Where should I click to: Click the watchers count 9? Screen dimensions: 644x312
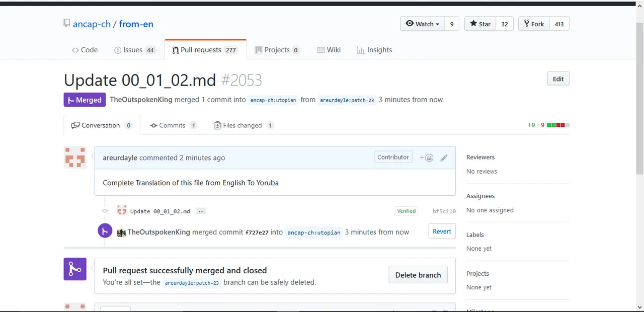(452, 24)
